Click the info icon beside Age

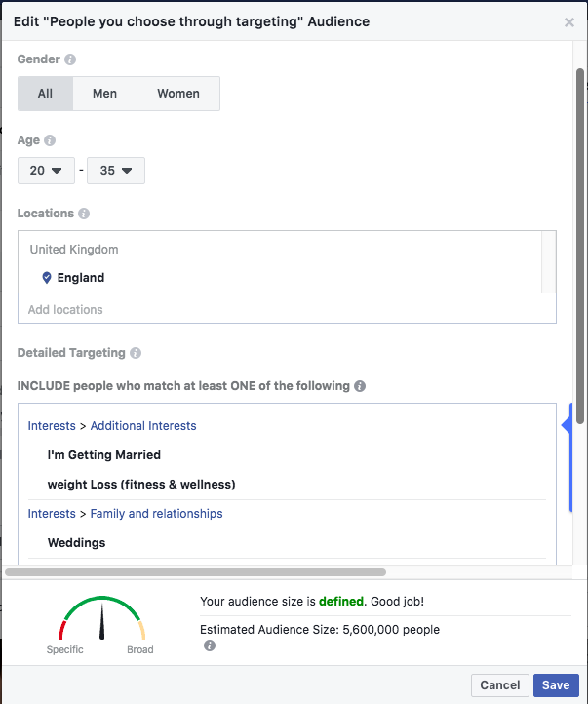50,140
